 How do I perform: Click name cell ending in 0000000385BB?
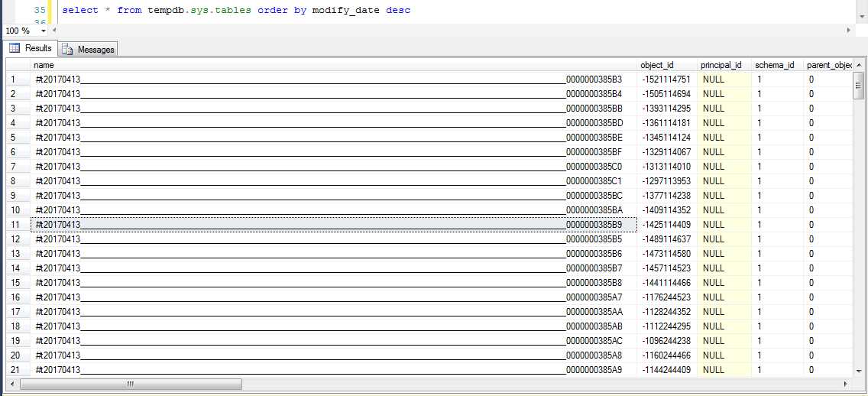tap(334, 108)
